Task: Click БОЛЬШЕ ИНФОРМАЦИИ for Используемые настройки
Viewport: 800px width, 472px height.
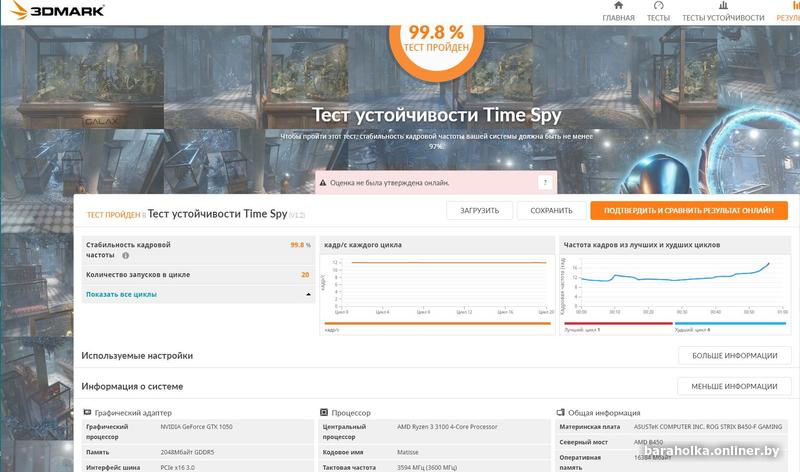Action: 735,356
